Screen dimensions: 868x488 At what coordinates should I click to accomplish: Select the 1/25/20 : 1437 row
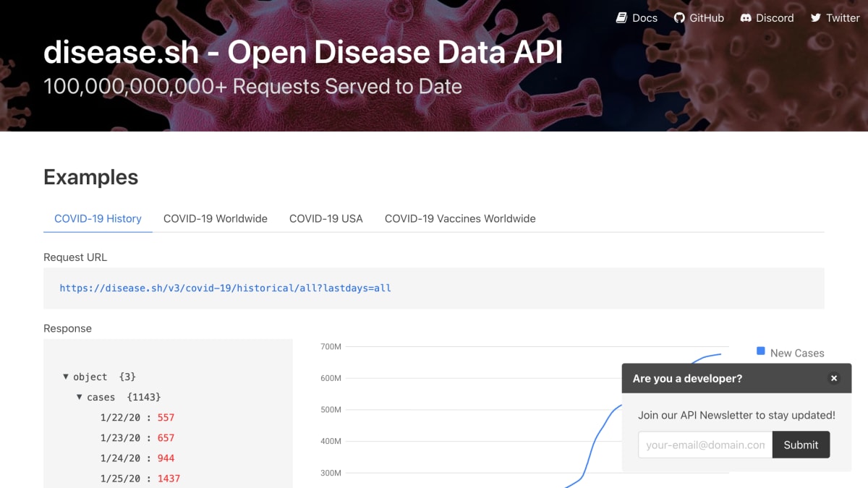click(140, 478)
